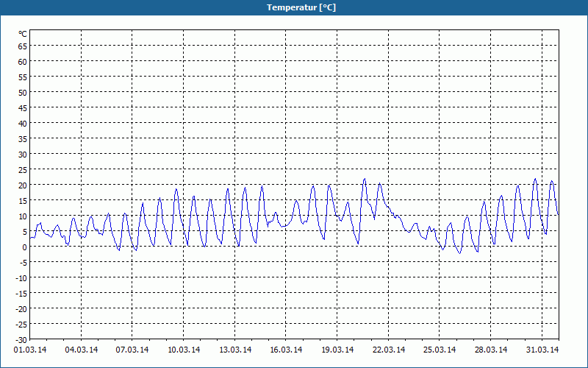The width and height of the screenshot is (588, 368).
Task: Click the °C unit label on axis
Action: tap(23, 34)
